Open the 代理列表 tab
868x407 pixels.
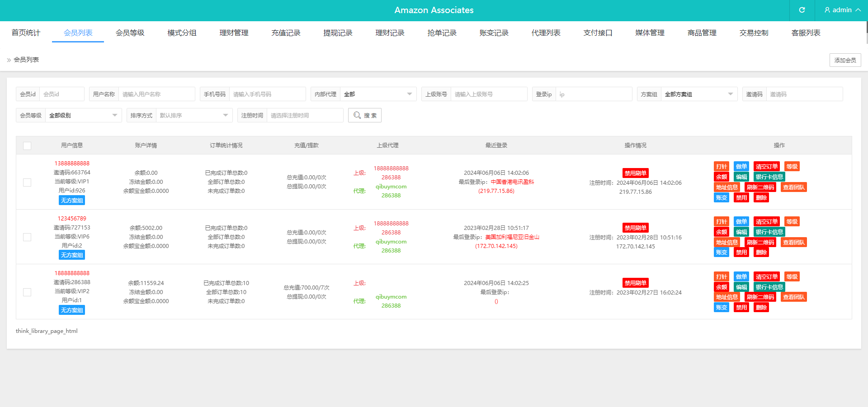(x=546, y=33)
